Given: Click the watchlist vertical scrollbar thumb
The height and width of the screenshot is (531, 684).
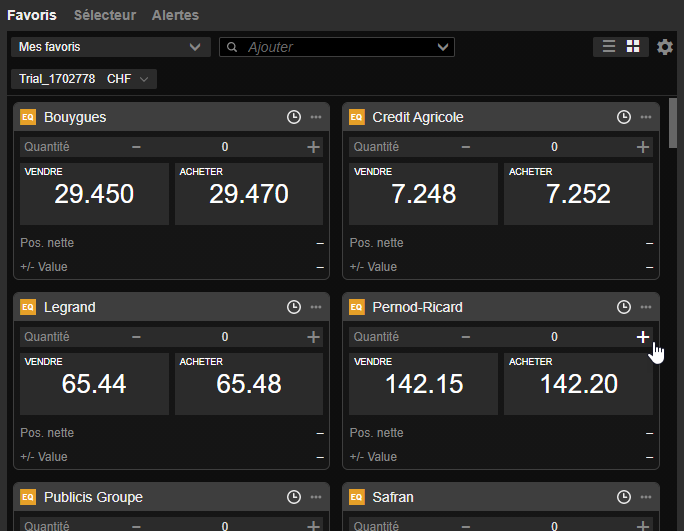Looking at the screenshot, I should point(673,123).
